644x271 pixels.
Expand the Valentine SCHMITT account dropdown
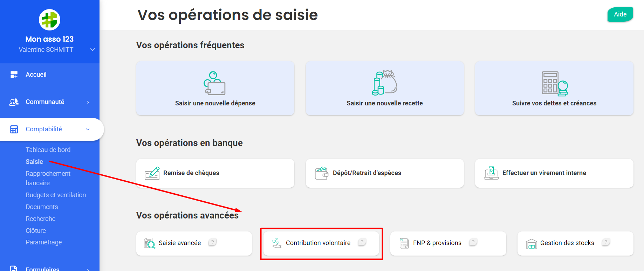click(93, 50)
